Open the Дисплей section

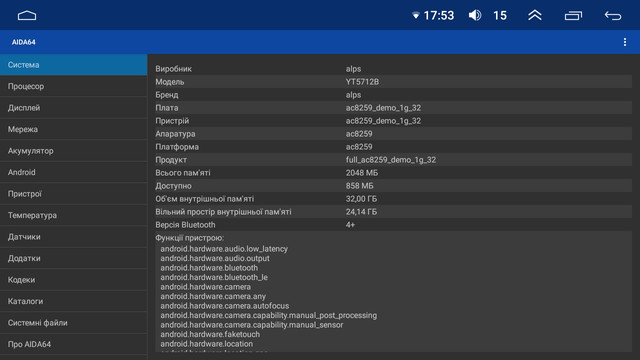click(73, 108)
